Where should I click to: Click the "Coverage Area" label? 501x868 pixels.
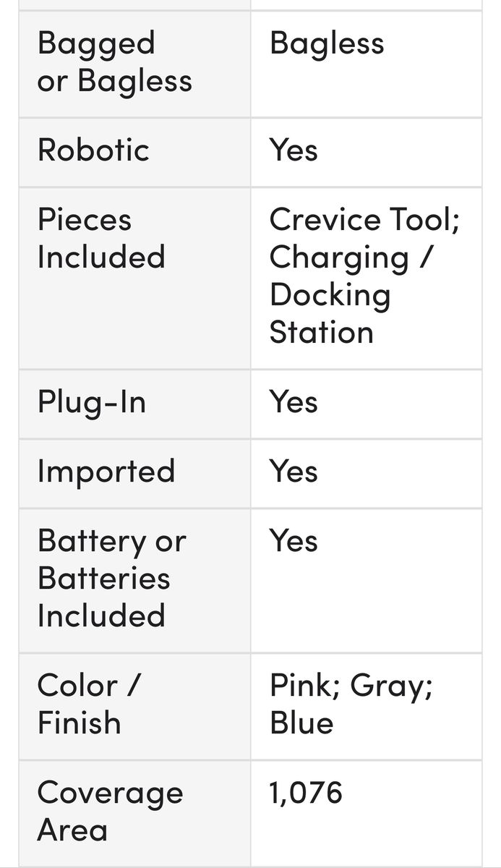pyautogui.click(x=110, y=812)
